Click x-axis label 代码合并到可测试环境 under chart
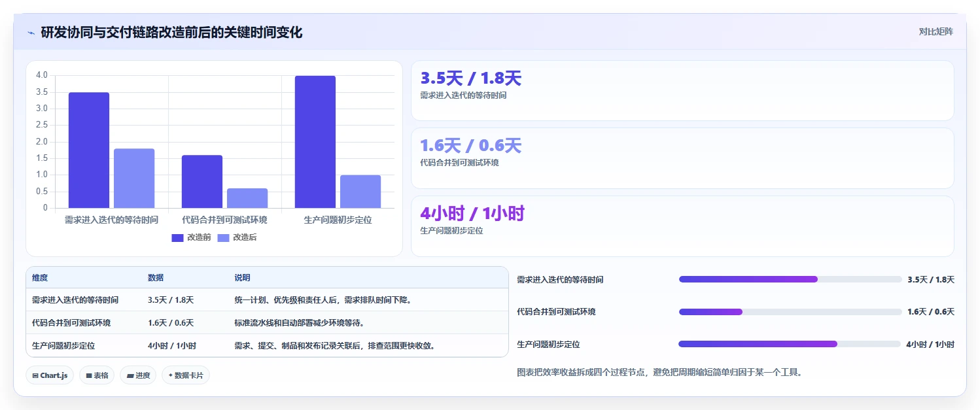This screenshot has width=980, height=410. click(224, 220)
